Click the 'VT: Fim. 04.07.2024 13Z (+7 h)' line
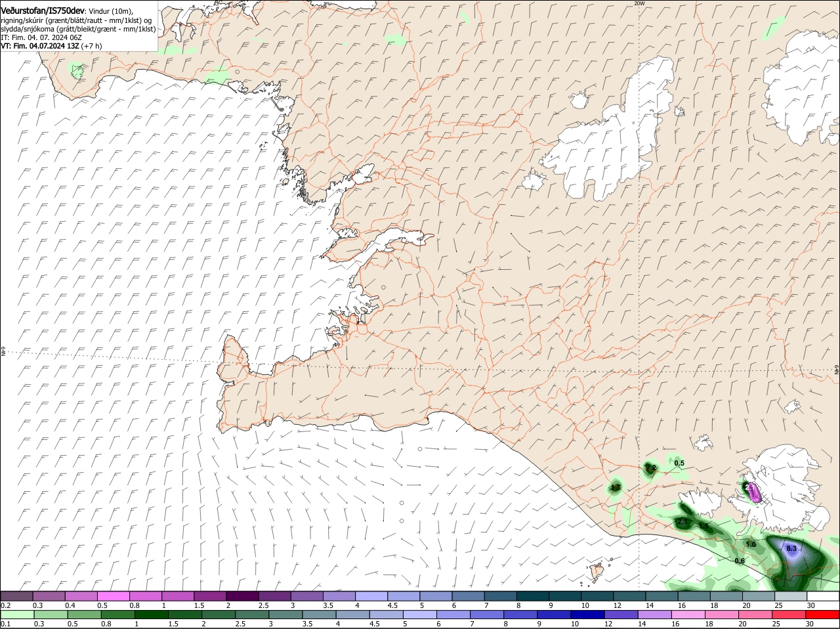 (51, 46)
